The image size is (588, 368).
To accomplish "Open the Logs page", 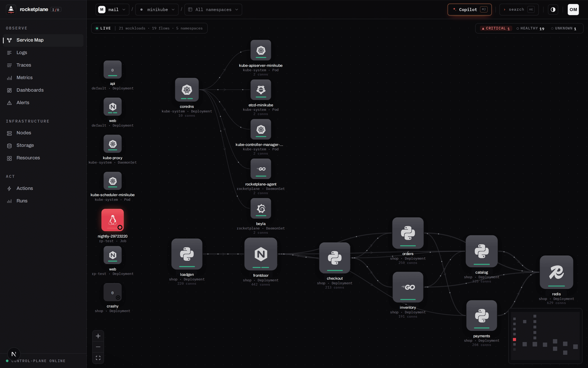I will [43, 53].
